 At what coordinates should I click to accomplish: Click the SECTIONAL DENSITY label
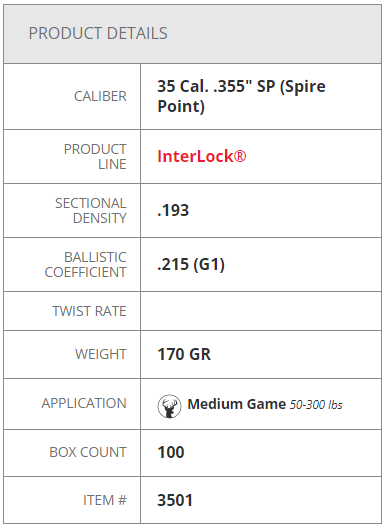[x=91, y=211]
